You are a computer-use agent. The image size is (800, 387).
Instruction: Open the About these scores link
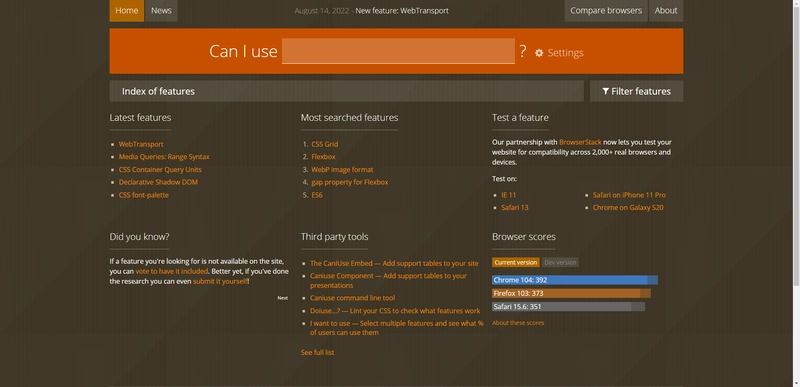point(518,323)
